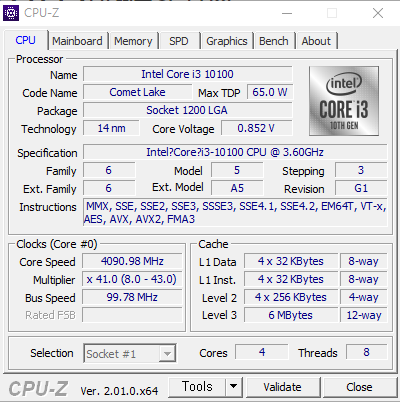Go to the Graphics tab
Viewport: 400px width, 402px height.
coord(227,41)
